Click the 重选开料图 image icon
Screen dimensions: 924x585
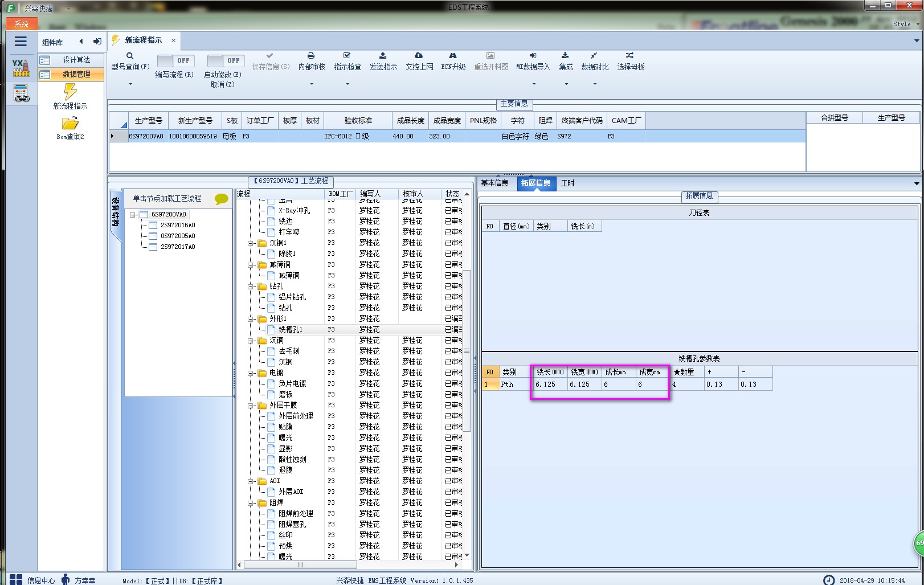tap(490, 56)
